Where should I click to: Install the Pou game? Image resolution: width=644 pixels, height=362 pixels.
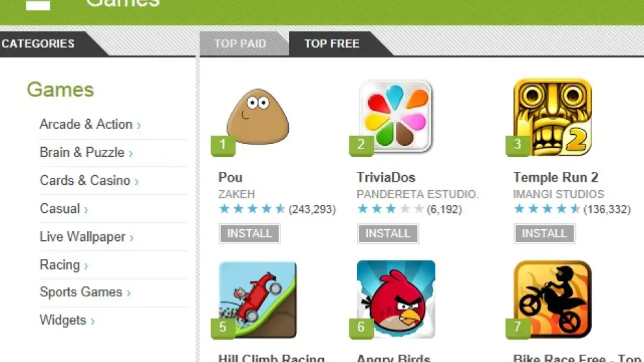click(249, 233)
